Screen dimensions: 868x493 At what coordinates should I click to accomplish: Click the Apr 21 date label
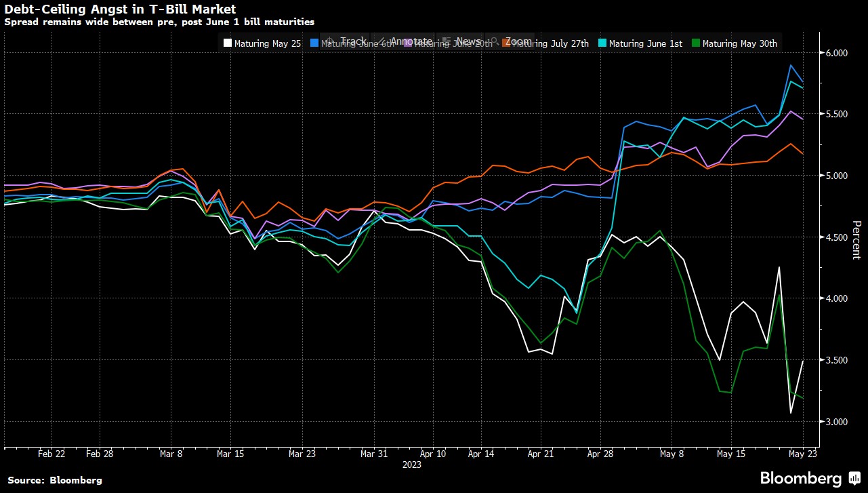point(541,454)
